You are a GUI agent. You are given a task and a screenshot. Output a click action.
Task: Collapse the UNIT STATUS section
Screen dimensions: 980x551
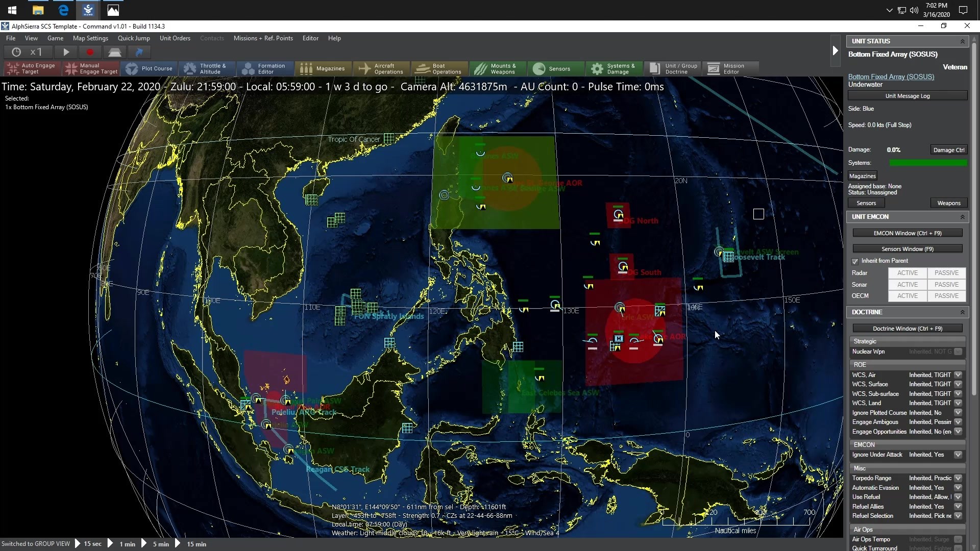click(x=963, y=41)
